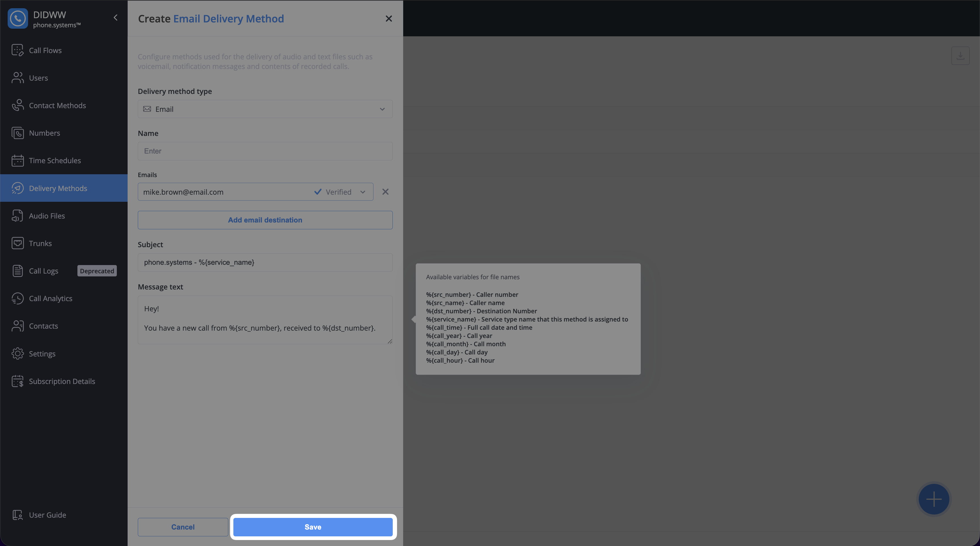980x546 pixels.
Task: Open Call Flows from the sidebar
Action: pyautogui.click(x=45, y=50)
